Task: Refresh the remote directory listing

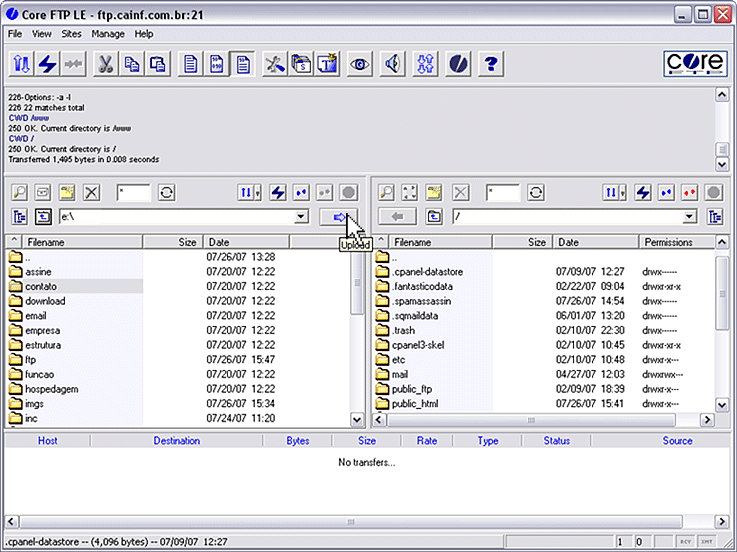Action: click(536, 192)
